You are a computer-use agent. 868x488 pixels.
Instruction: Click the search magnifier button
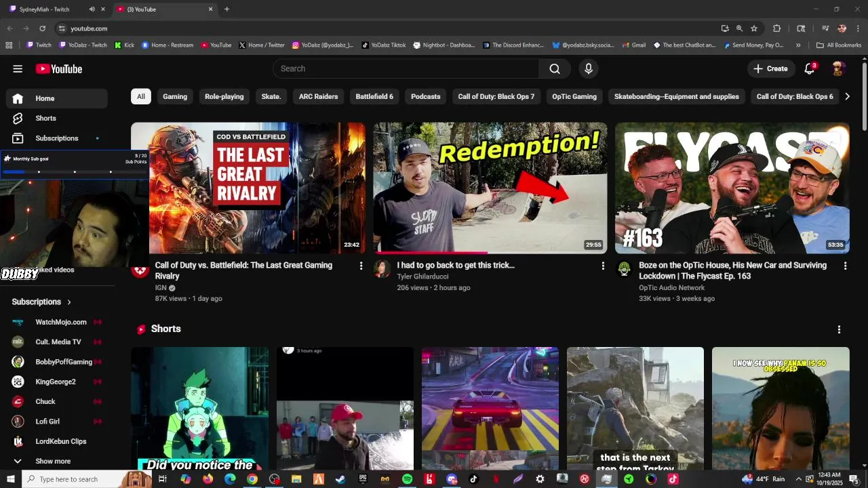[555, 68]
